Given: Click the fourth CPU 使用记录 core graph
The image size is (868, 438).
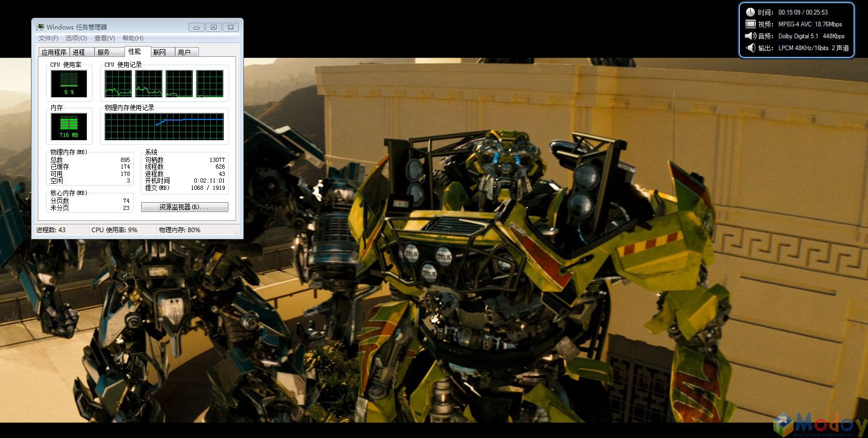Looking at the screenshot, I should coord(210,84).
